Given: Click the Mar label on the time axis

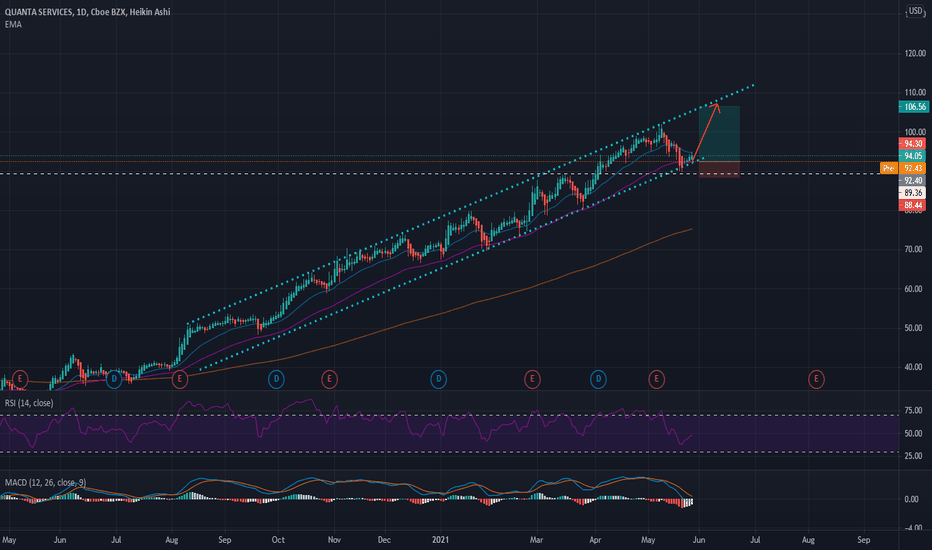Looking at the screenshot, I should tap(537, 540).
